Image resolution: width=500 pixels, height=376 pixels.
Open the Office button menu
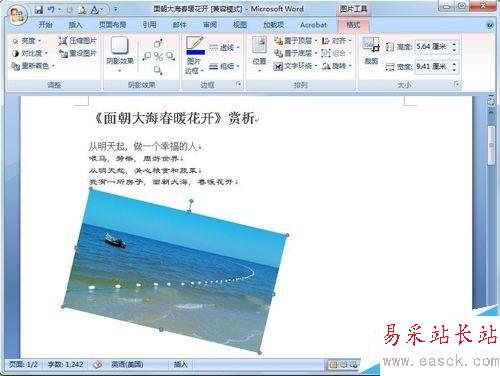tap(17, 14)
